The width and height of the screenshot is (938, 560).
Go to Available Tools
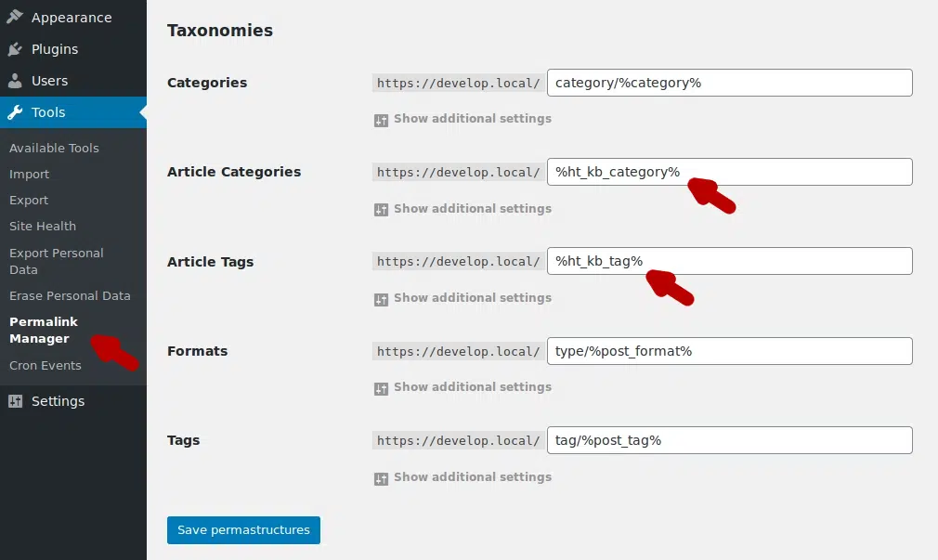point(54,148)
